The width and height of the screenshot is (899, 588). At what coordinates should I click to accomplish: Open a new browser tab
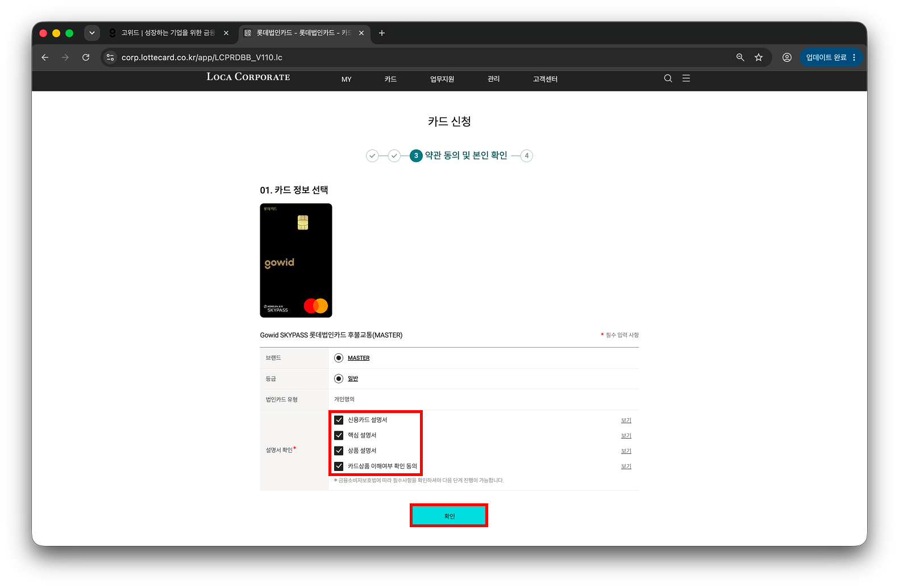(382, 33)
